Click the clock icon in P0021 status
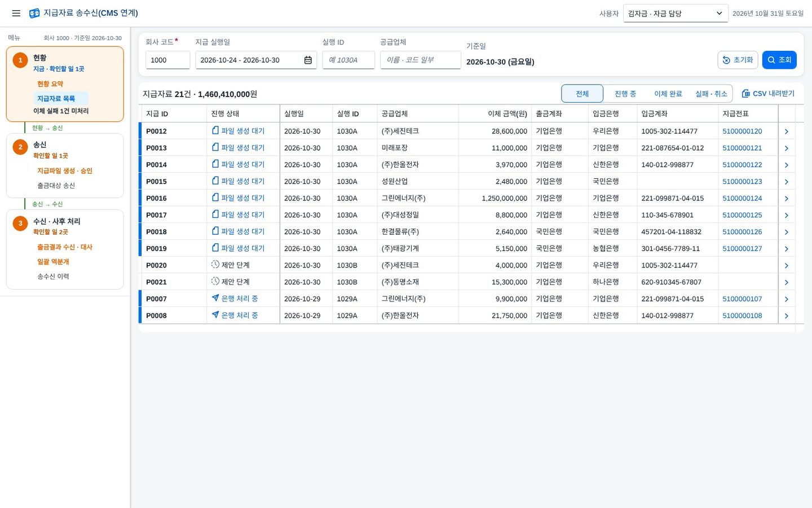 tap(215, 281)
